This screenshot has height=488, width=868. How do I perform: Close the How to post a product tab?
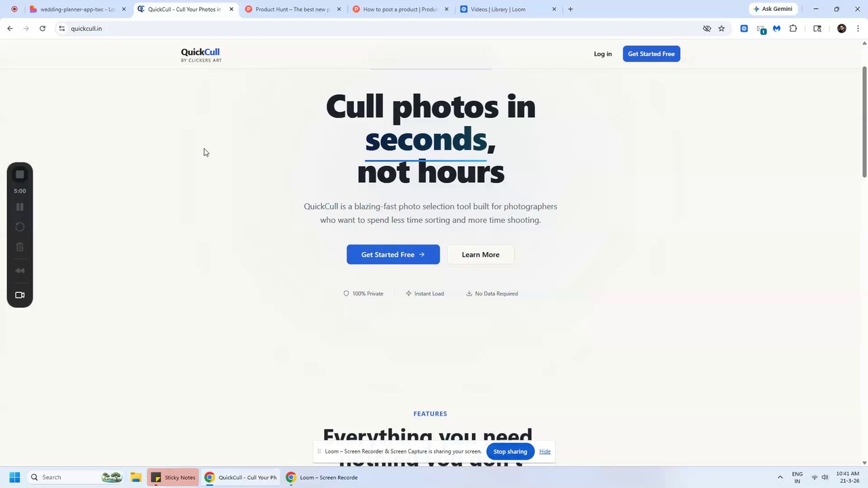(446, 9)
